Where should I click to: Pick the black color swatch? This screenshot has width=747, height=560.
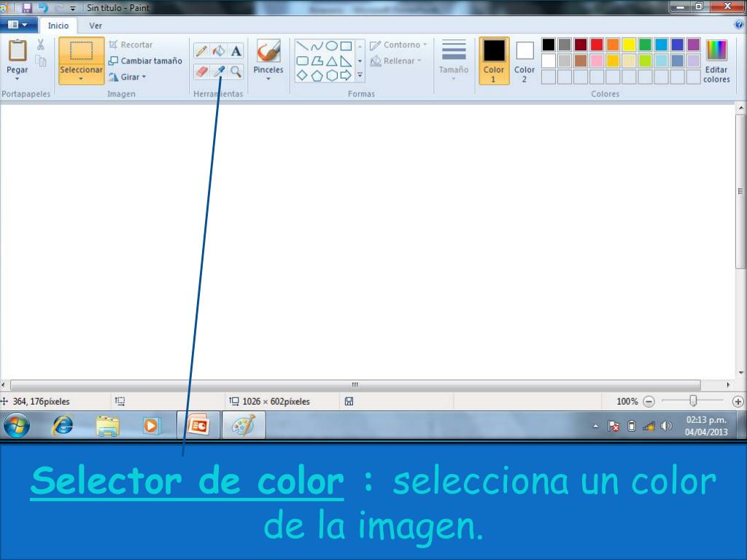tap(549, 44)
